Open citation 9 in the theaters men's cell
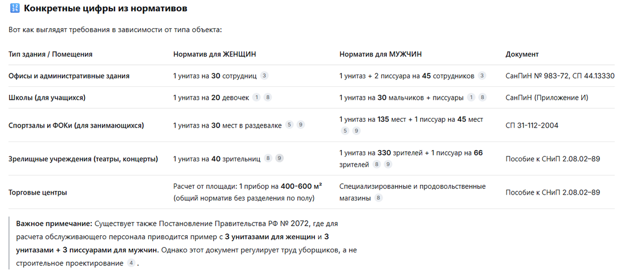The image size is (644, 276). pos(388,165)
